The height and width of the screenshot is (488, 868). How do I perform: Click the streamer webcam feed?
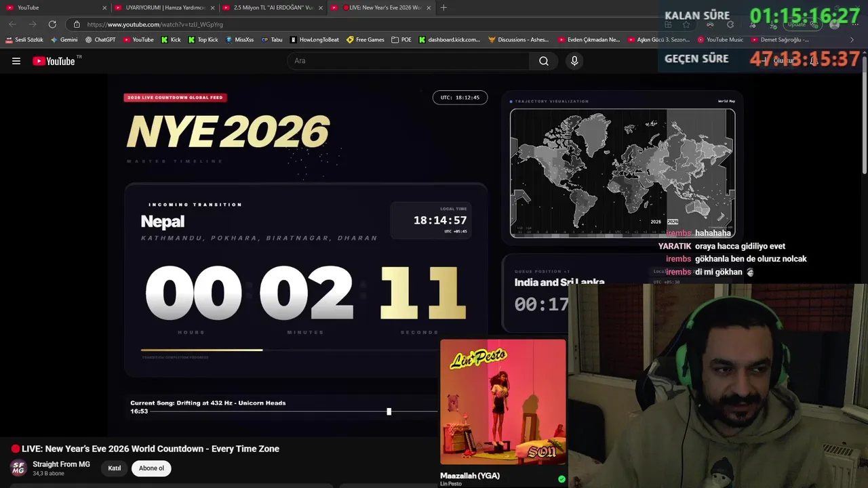pyautogui.click(x=718, y=386)
